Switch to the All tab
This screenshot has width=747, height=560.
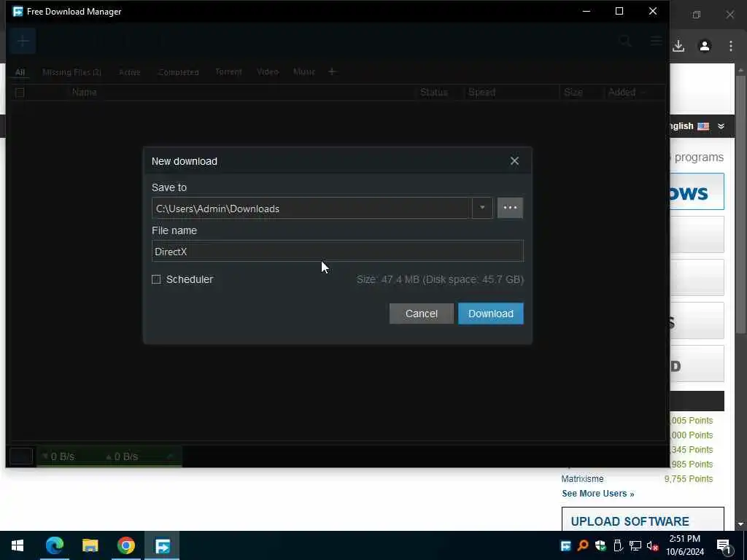(20, 72)
